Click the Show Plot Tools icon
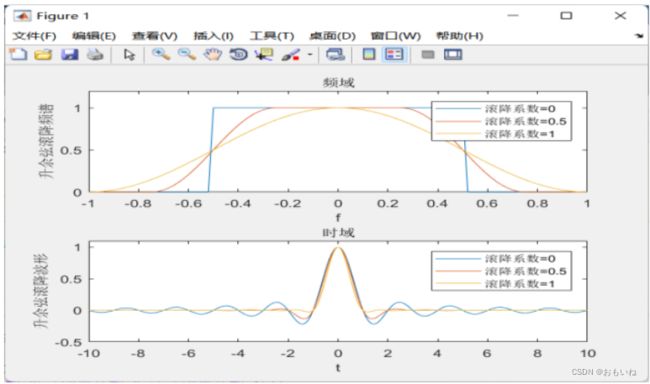 (x=453, y=54)
